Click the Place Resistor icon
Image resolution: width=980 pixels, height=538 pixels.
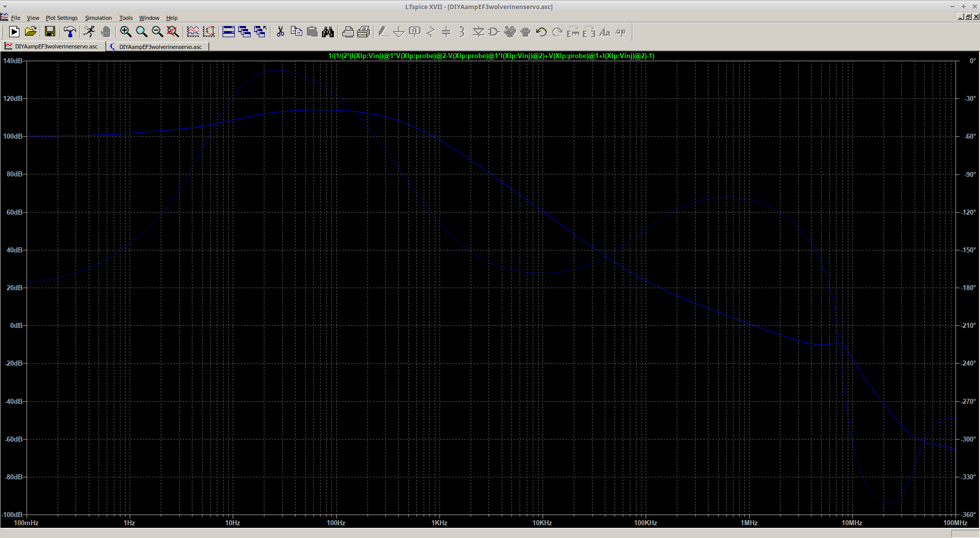pos(431,32)
